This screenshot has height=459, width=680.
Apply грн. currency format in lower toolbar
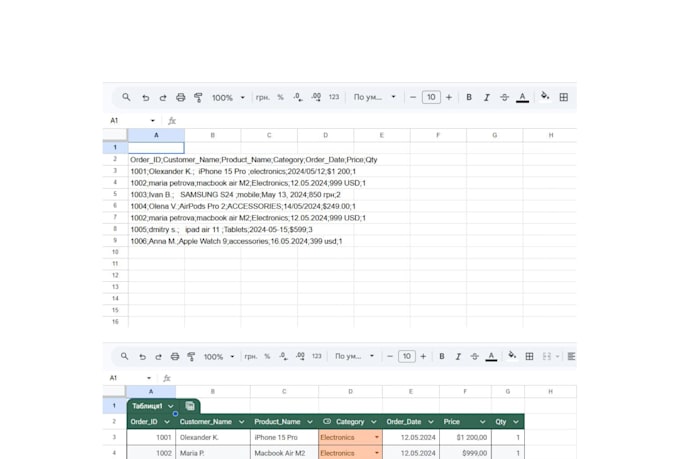point(251,356)
